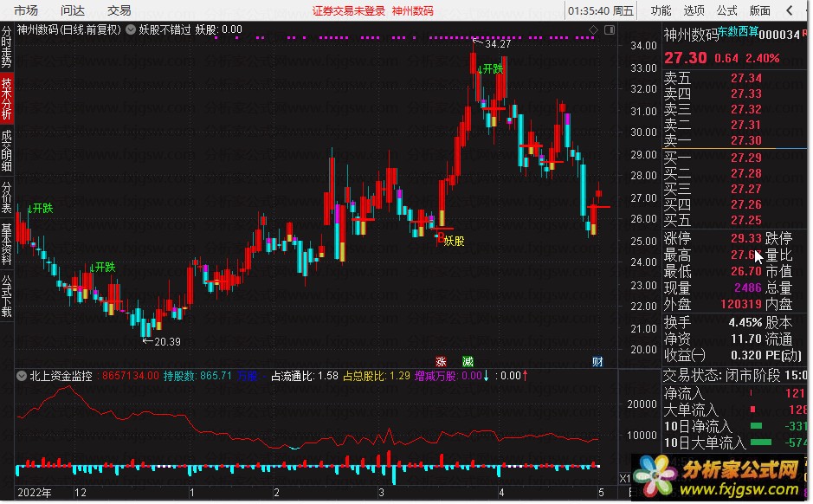
Task: Click the clock 01:35:40 周五
Action: [x=600, y=11]
